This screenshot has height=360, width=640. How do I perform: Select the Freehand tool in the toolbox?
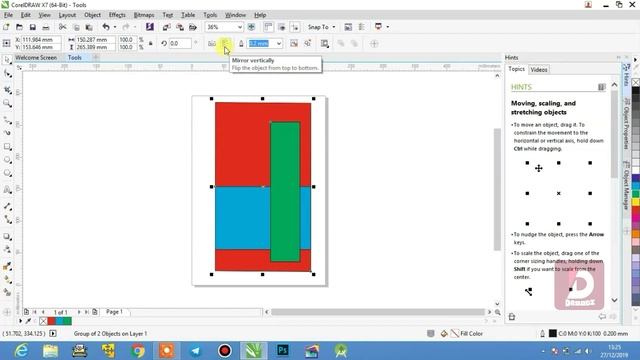[x=7, y=120]
